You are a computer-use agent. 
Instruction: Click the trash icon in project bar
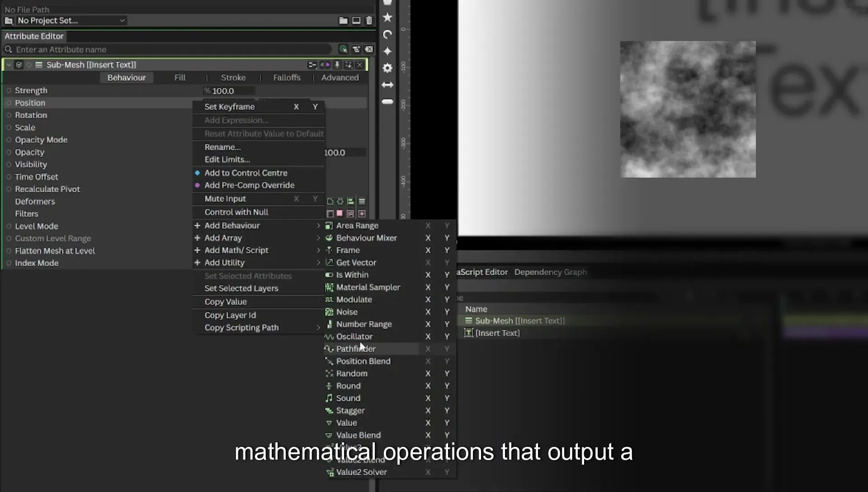tap(369, 20)
